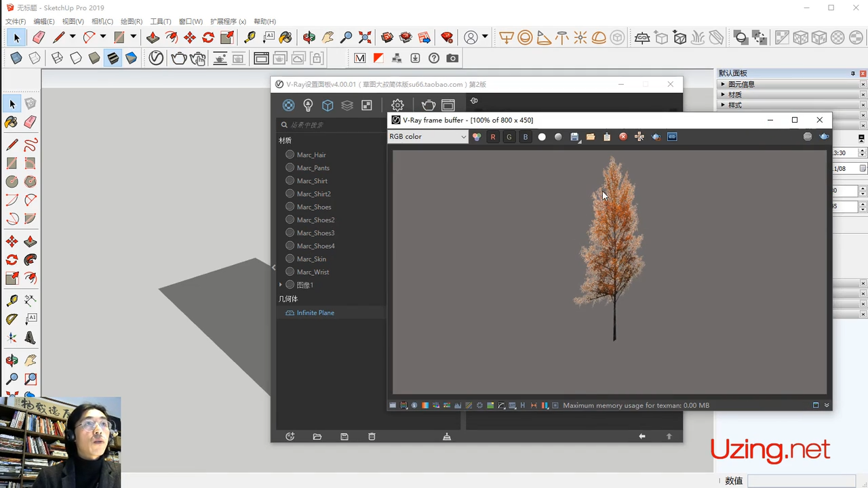Open the 相机(C) menu
Screen dimensions: 868x488
tap(102, 22)
